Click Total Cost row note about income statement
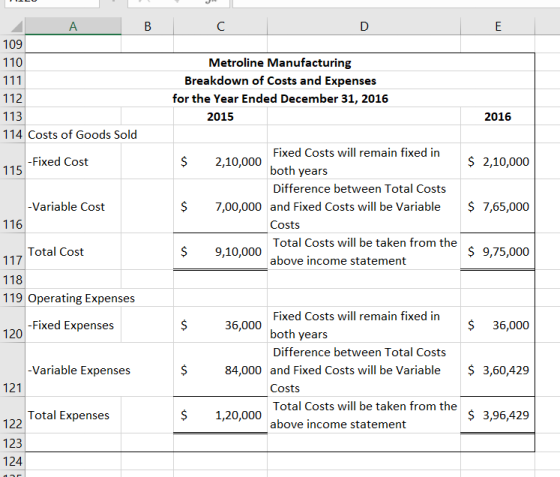 (x=364, y=251)
